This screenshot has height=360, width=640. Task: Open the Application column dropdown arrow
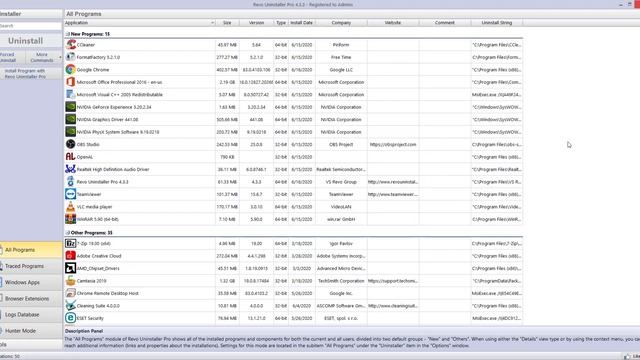tap(212, 23)
